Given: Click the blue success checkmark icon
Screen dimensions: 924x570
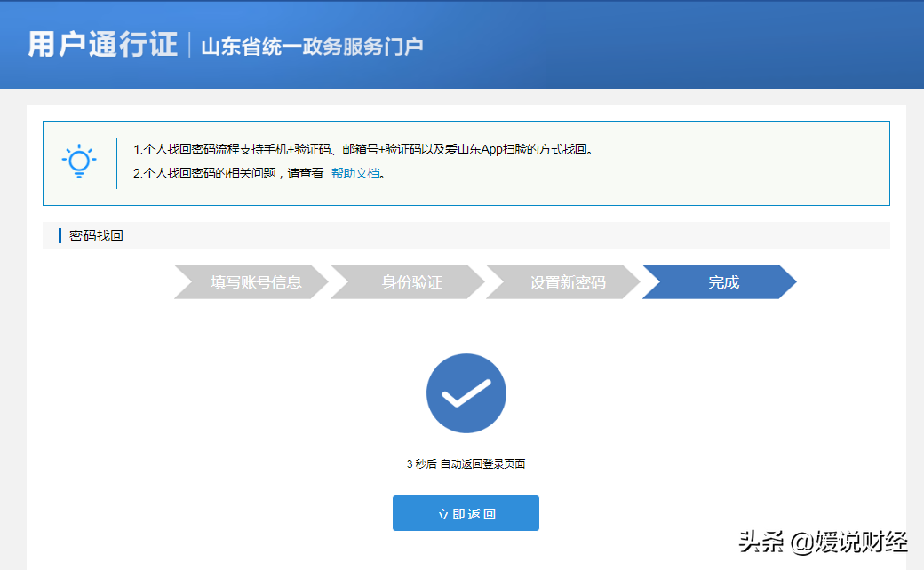Looking at the screenshot, I should point(466,393).
